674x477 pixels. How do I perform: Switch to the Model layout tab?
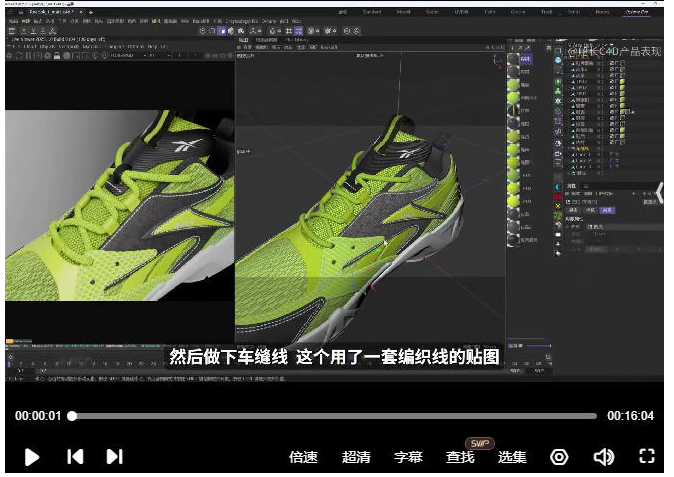404,12
